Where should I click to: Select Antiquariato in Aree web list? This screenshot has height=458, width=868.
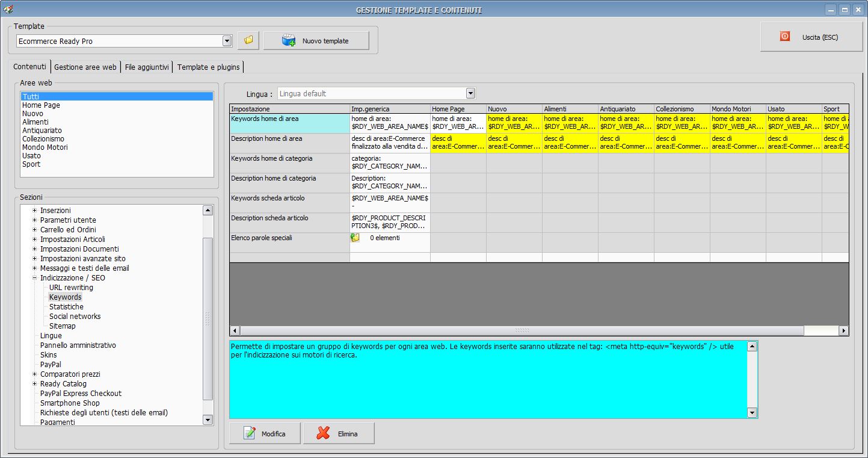tap(42, 131)
